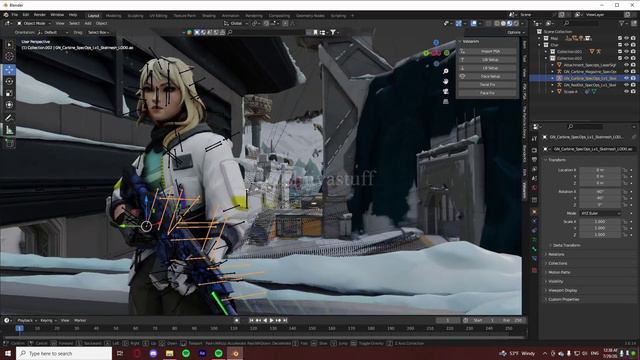Toggle eye for Attachment_SpecOps_LaserSight row

pos(627,65)
